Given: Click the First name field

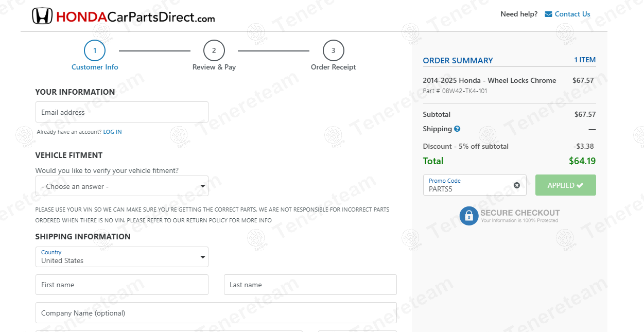Looking at the screenshot, I should click(x=121, y=285).
